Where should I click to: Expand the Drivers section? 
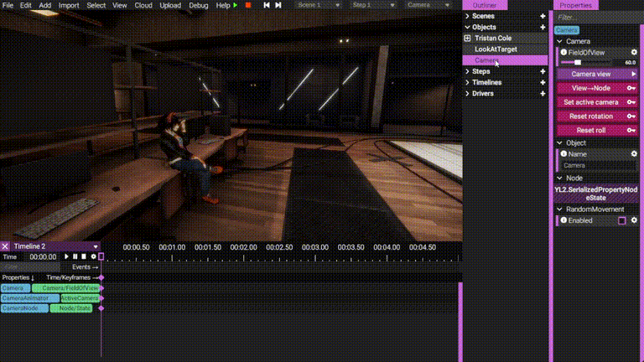pos(467,94)
